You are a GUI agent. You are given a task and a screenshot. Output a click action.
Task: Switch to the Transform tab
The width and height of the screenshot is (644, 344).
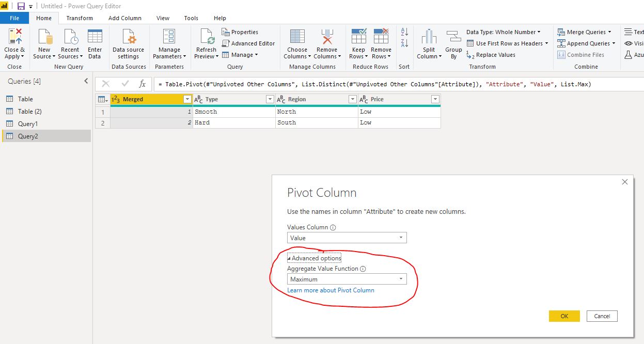pos(80,18)
